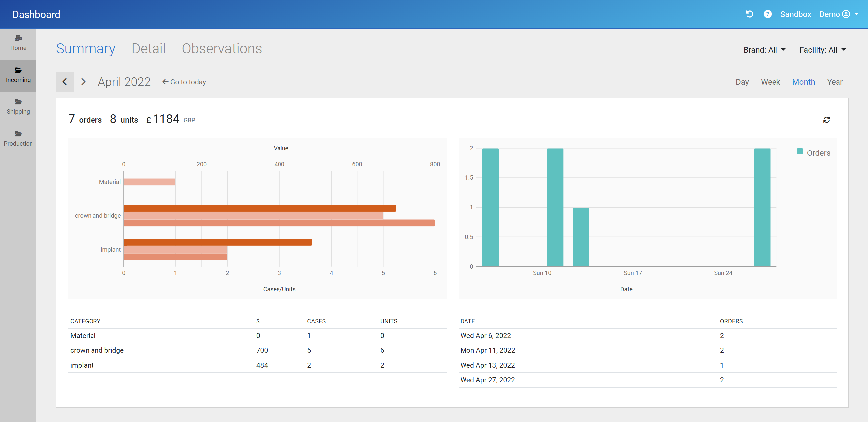Click the undo/reset icon in header
868x422 pixels.
[749, 14]
